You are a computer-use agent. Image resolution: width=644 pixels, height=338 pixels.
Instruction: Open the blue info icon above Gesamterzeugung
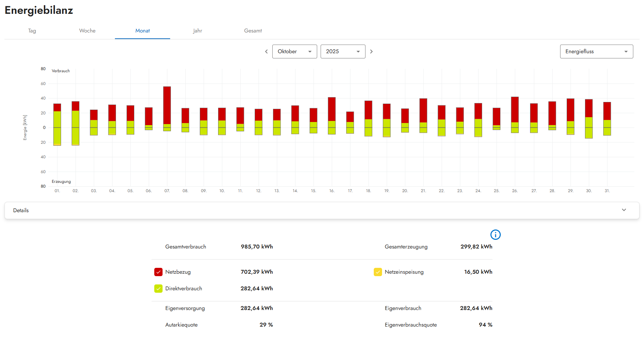pos(495,235)
